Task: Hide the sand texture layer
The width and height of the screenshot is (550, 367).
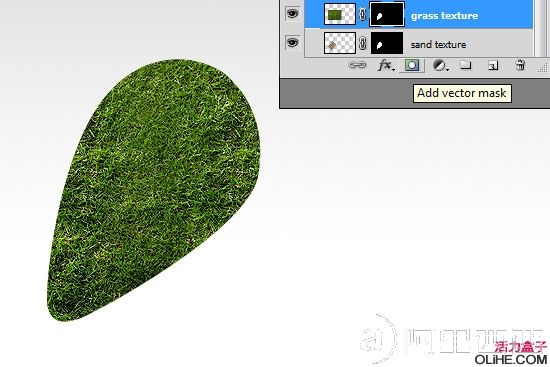Action: click(293, 42)
